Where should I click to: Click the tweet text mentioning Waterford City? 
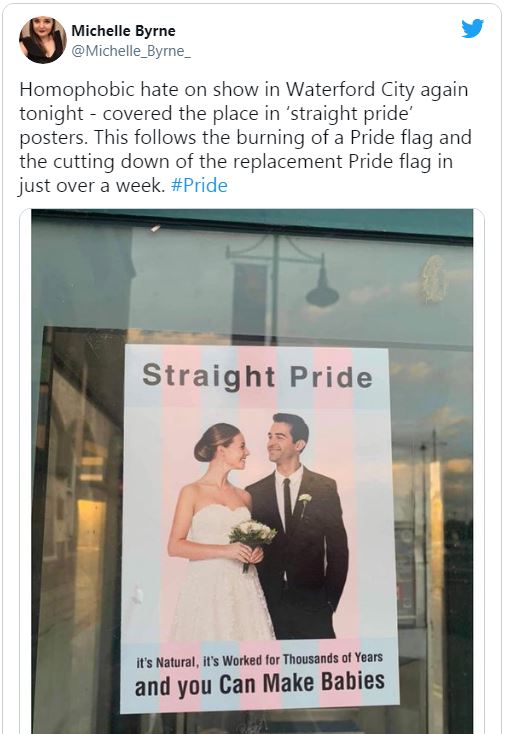tap(243, 89)
